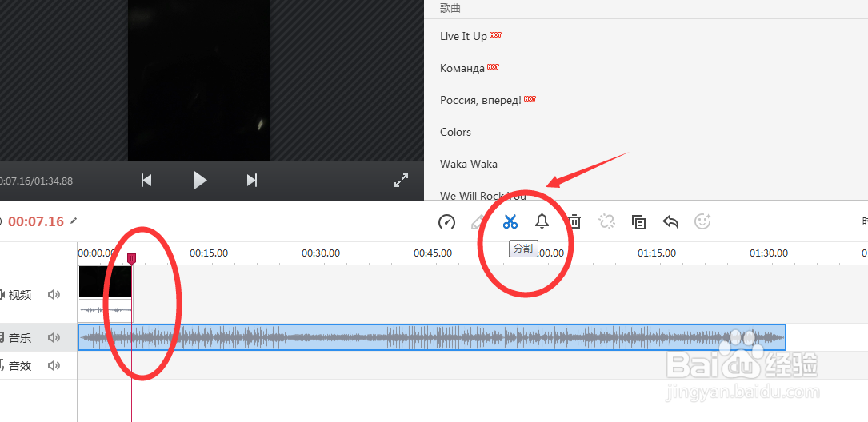Click the 00:45.00 ruler mark

point(433,253)
